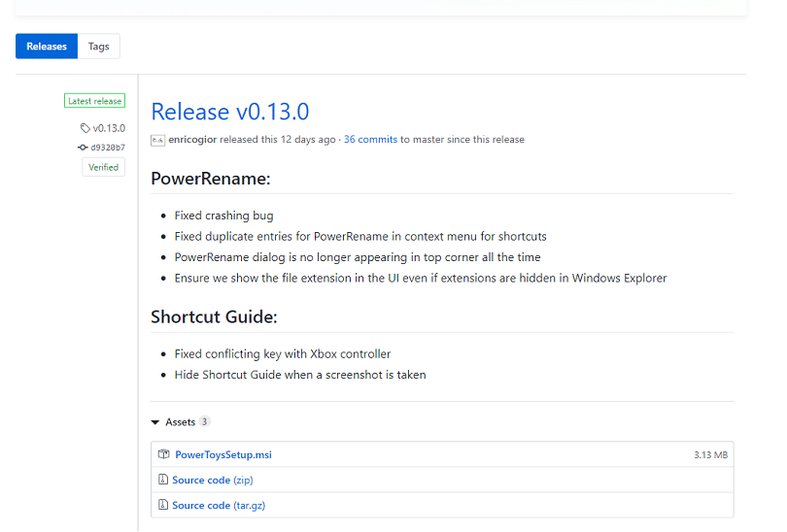The height and width of the screenshot is (532, 787).
Task: Open the Tags tab
Action: 99,46
